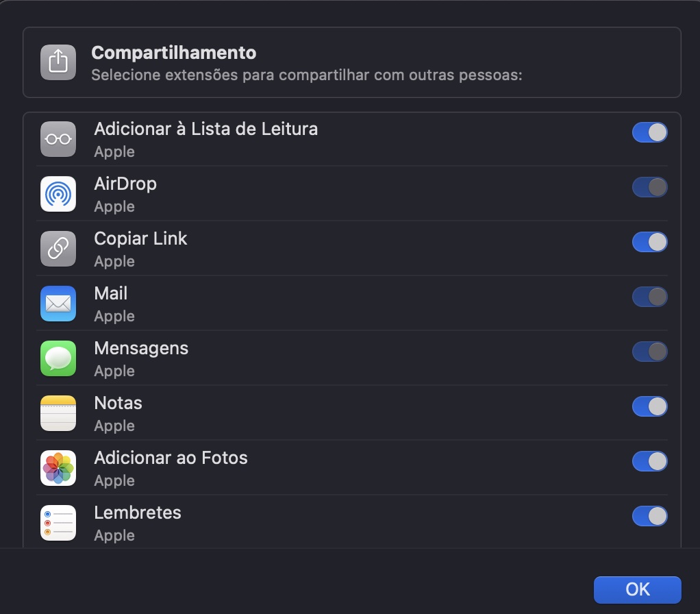Screen dimensions: 700x614
Task: Disable the Notas toggle
Action: coord(649,406)
